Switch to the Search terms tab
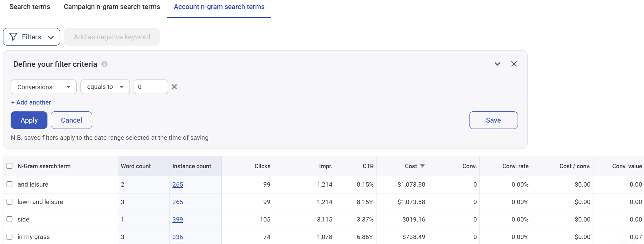This screenshot has width=644, height=244. pyautogui.click(x=30, y=7)
